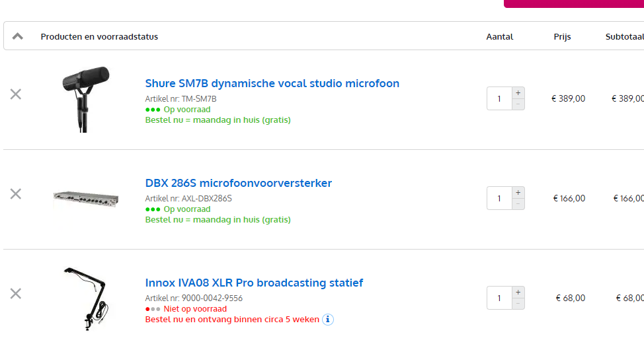This screenshot has width=644, height=346.
Task: Open Shure SM7B dynamische vocal microfoon link
Action: (x=272, y=83)
